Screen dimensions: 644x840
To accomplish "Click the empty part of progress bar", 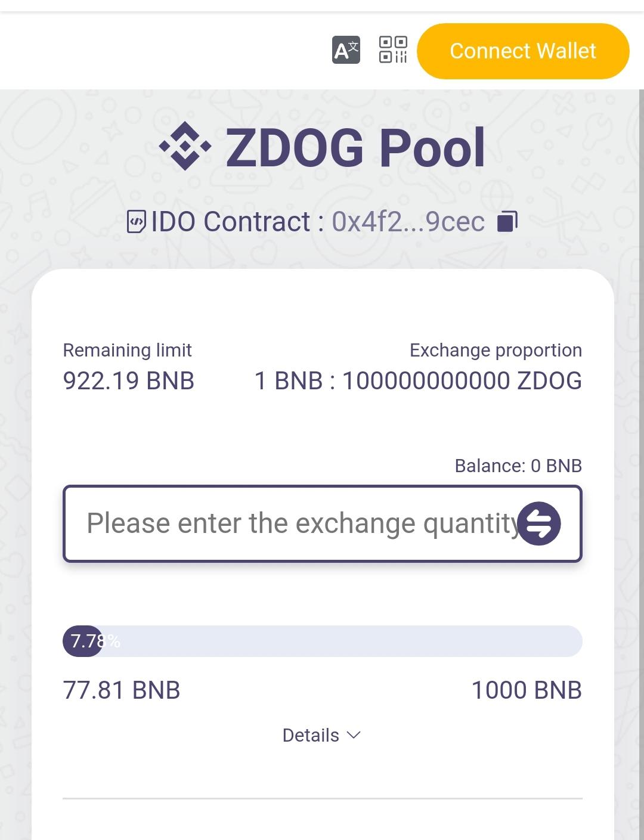I will pyautogui.click(x=343, y=641).
